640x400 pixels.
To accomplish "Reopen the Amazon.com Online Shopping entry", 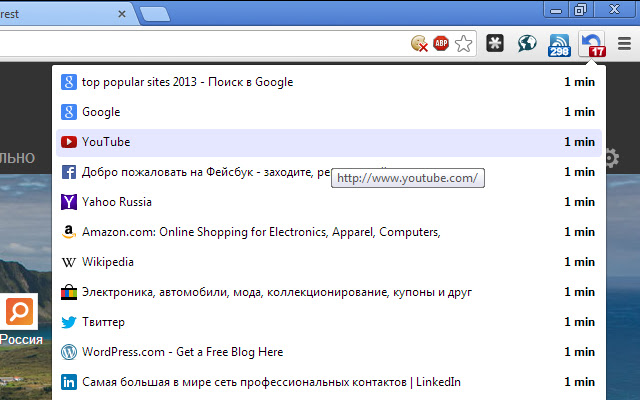I will [x=329, y=232].
